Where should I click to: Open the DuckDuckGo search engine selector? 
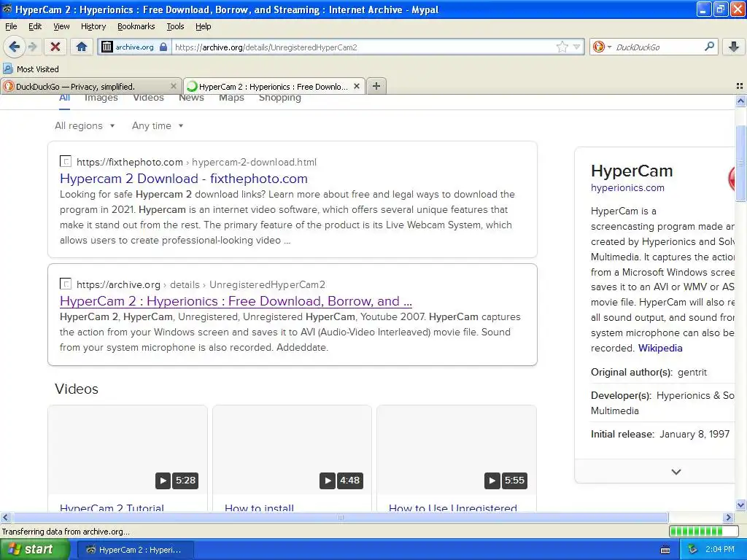[x=602, y=47]
